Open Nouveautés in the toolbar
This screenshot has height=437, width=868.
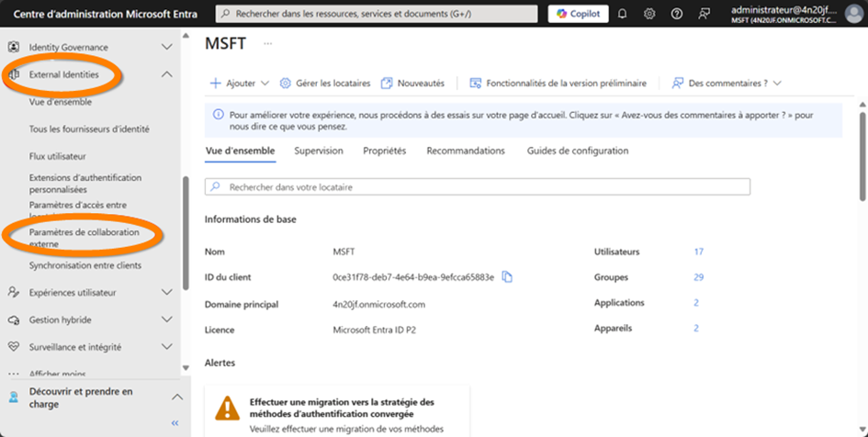pos(412,83)
